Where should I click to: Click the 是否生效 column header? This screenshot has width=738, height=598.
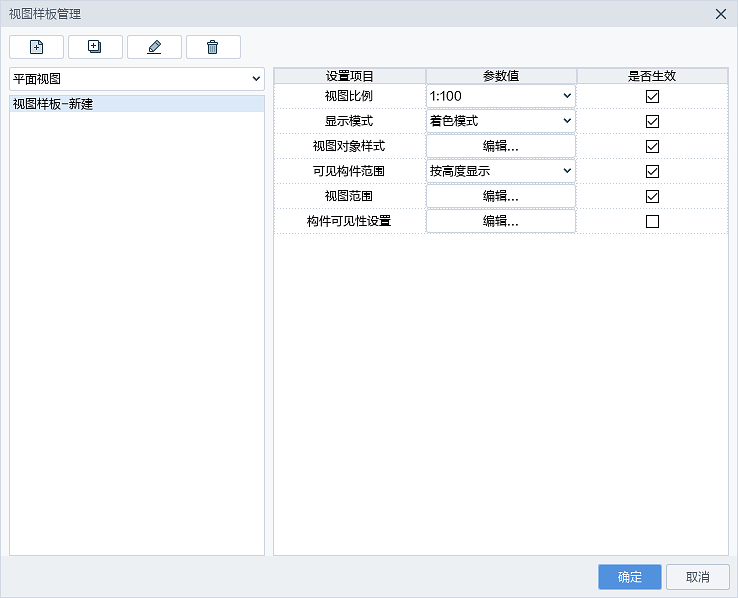(x=652, y=76)
